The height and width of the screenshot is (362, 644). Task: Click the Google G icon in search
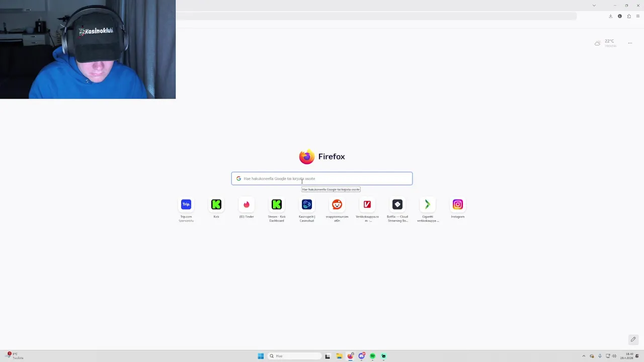pos(238,178)
